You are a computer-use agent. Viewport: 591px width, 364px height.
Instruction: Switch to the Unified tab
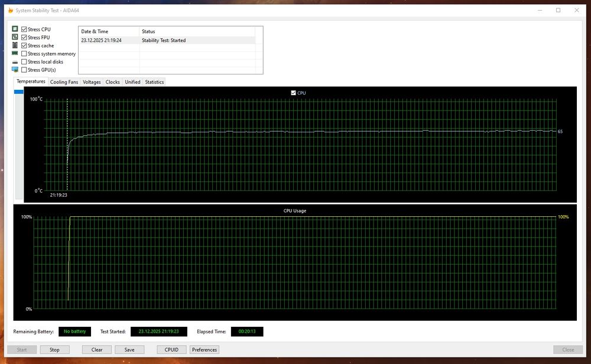pos(132,82)
